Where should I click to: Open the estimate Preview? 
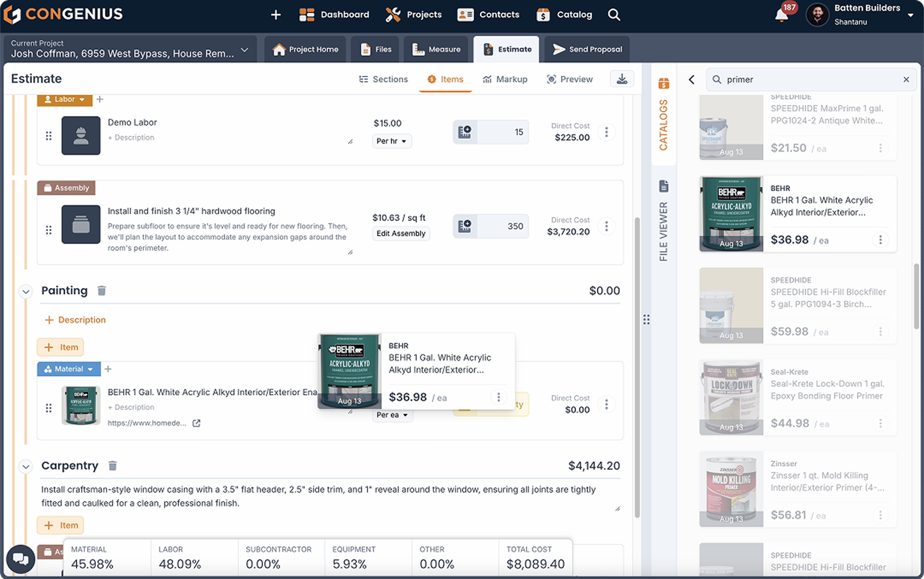pyautogui.click(x=570, y=79)
